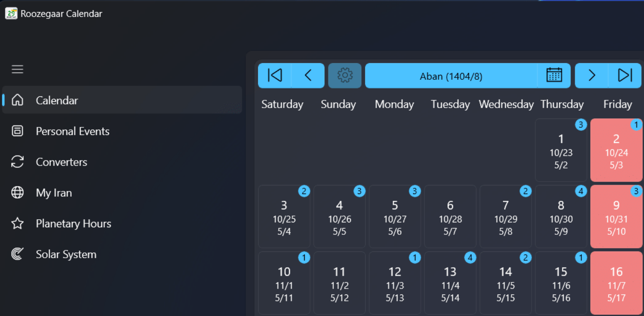Select the Planetary Hours star icon
The width and height of the screenshot is (644, 316).
click(x=17, y=223)
